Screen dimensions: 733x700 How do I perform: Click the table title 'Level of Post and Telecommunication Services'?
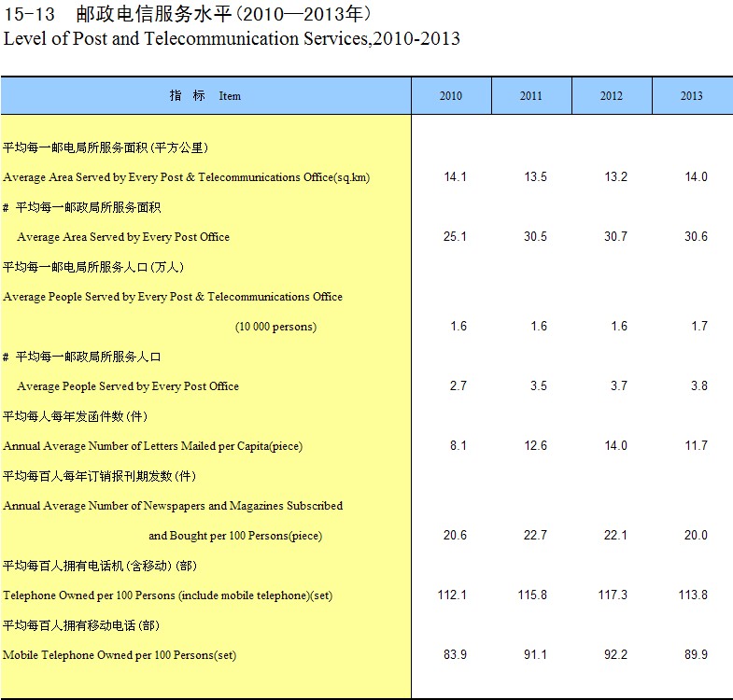pos(232,39)
